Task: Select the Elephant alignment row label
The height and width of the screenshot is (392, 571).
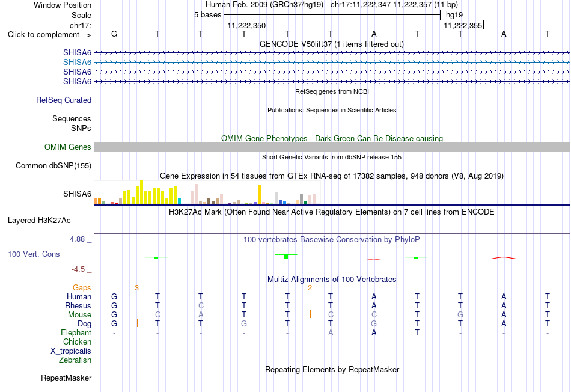Action: [x=76, y=332]
